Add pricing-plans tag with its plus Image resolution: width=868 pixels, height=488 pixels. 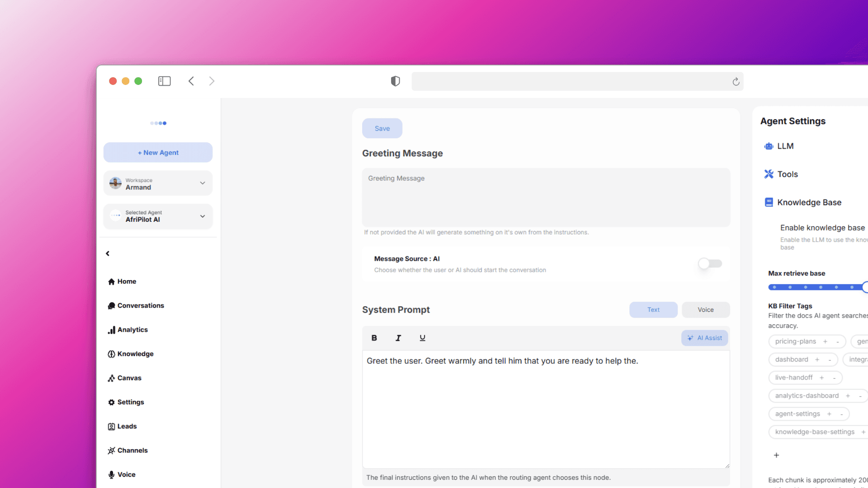click(x=825, y=342)
